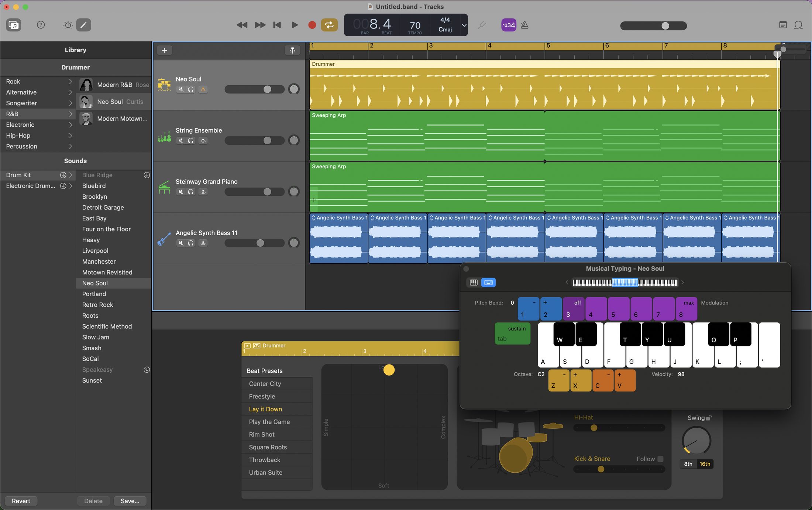Expand the Electronic genre category
Screen dimensions: 812x510
[x=70, y=125]
